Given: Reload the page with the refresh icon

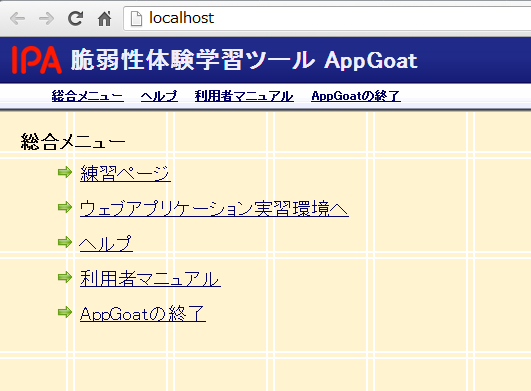Looking at the screenshot, I should tap(75, 18).
